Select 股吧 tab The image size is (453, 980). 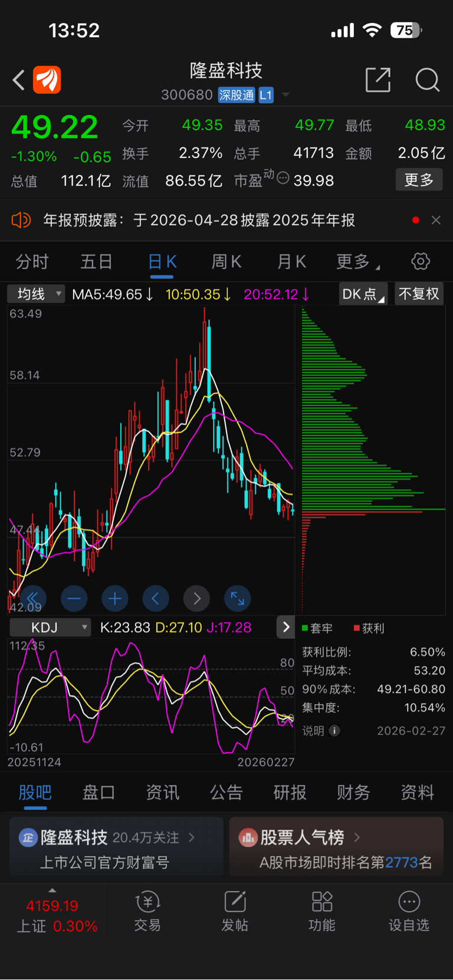tap(35, 793)
